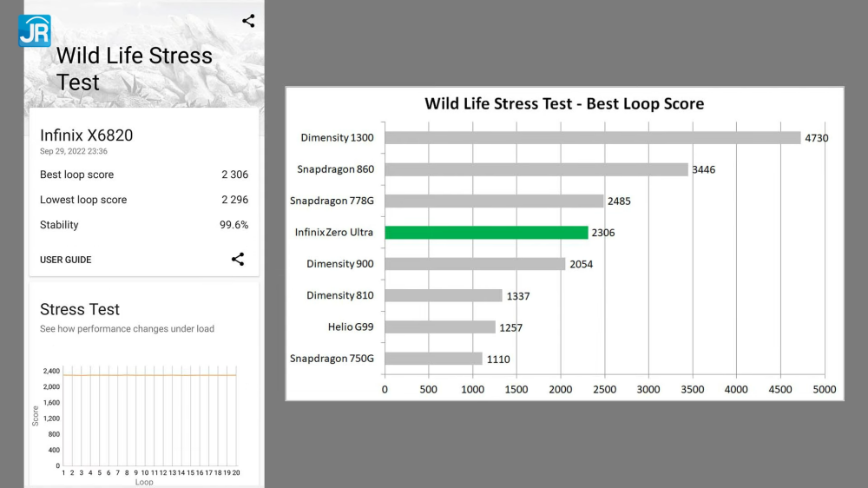Select the Snapdragon 860 bar
The width and height of the screenshot is (868, 488).
click(536, 169)
